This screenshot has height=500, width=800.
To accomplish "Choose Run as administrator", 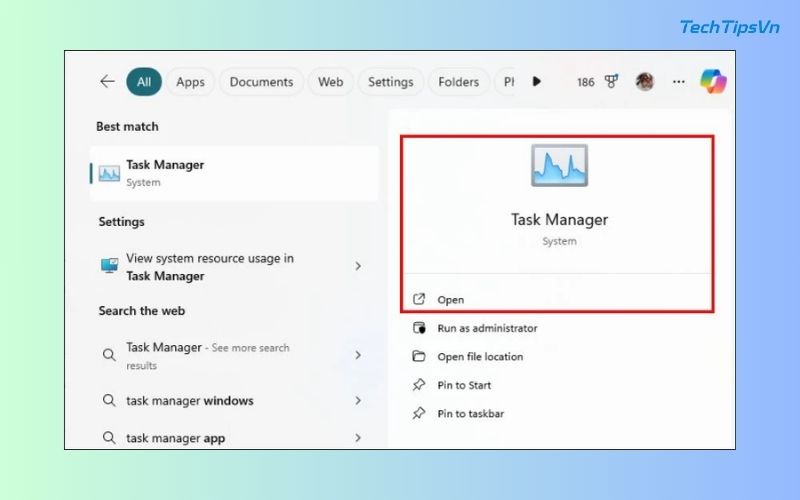I will pyautogui.click(x=487, y=328).
